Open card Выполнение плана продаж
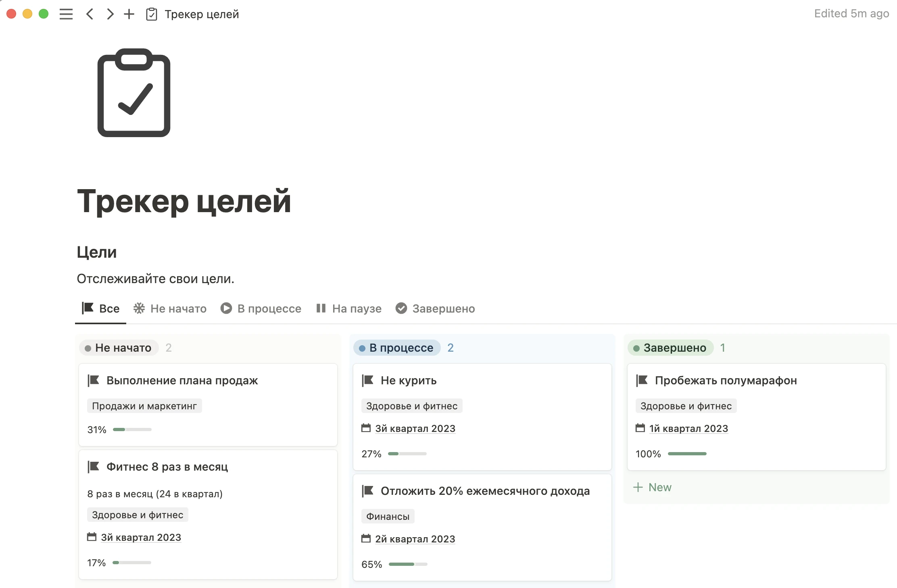 point(208,405)
